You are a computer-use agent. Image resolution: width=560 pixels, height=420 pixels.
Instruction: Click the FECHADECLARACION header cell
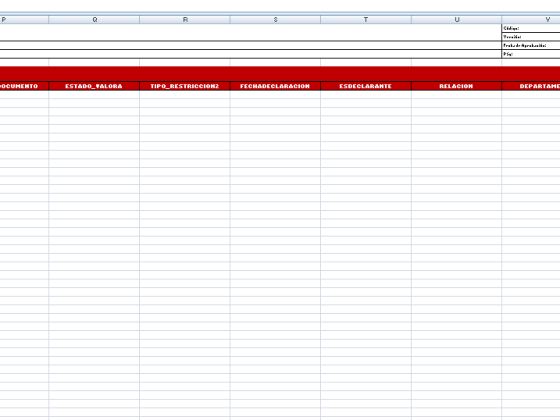click(275, 86)
